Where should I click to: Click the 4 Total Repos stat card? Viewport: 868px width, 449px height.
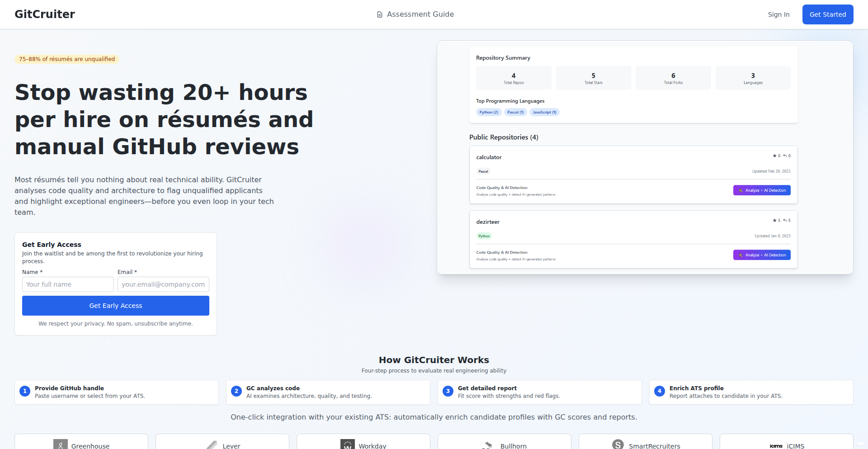(x=514, y=77)
